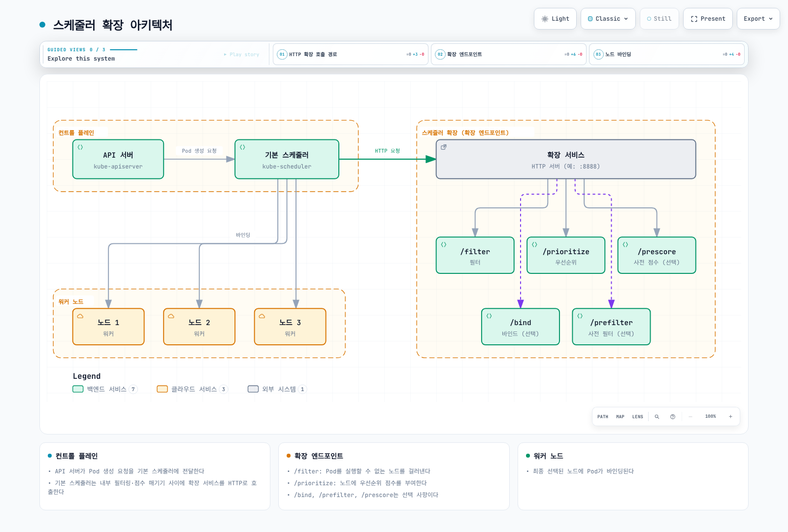This screenshot has width=788, height=532.
Task: Click the 외부 시스템 legend swatch
Action: tap(253, 389)
